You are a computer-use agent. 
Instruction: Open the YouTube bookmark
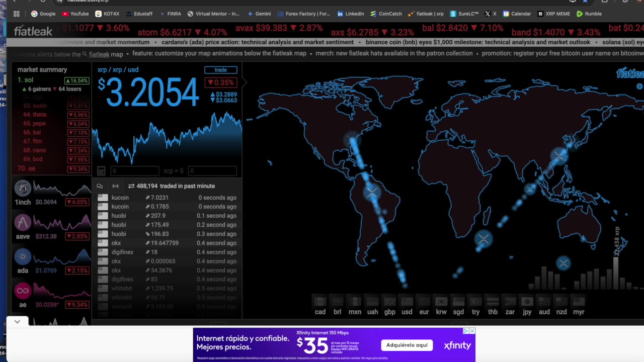coord(75,14)
